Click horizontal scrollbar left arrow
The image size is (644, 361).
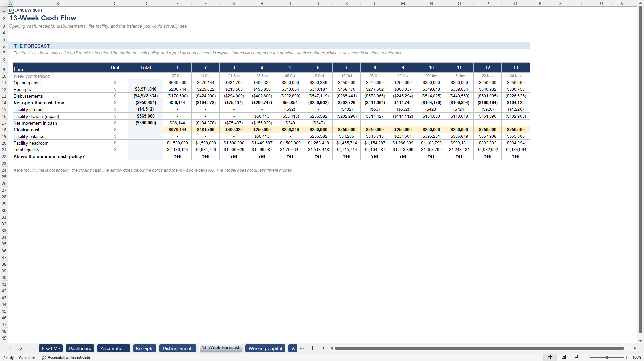pyautogui.click(x=332, y=348)
